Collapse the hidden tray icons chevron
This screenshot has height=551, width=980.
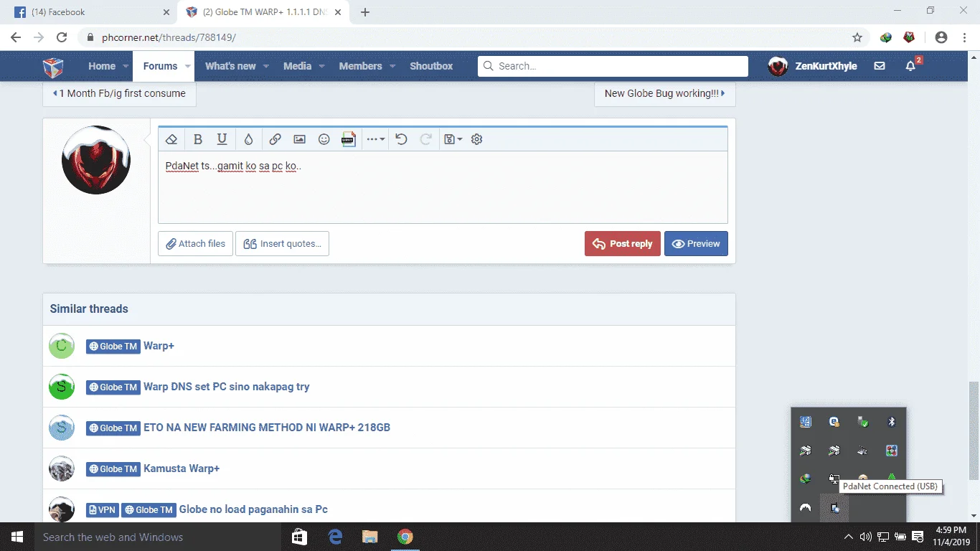tap(849, 537)
